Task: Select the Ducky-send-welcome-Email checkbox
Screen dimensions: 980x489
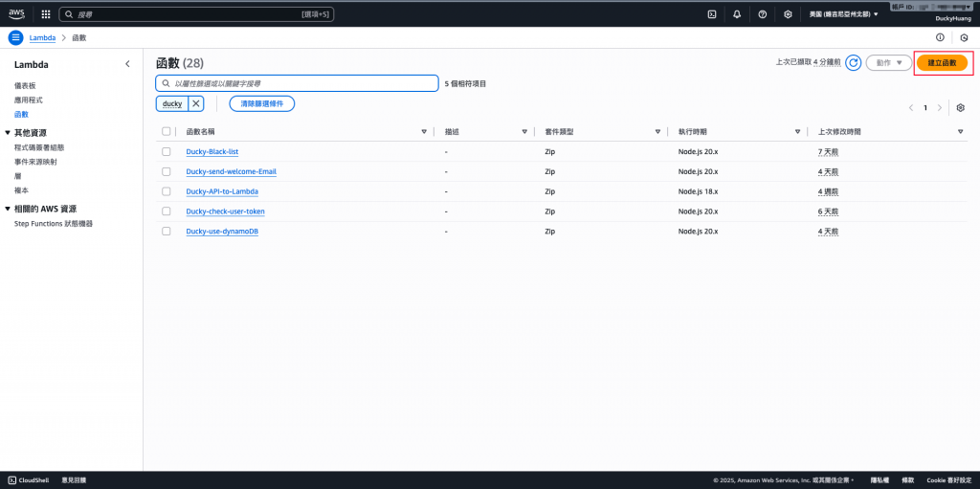Action: [x=166, y=171]
